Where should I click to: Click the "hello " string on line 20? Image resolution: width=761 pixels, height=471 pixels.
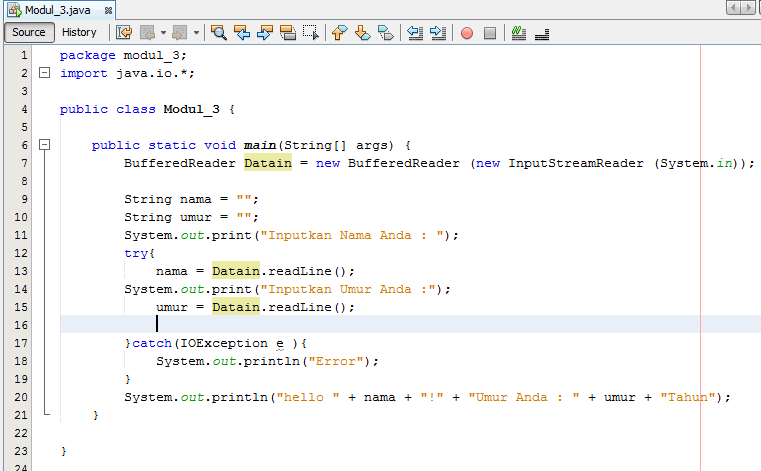(308, 397)
